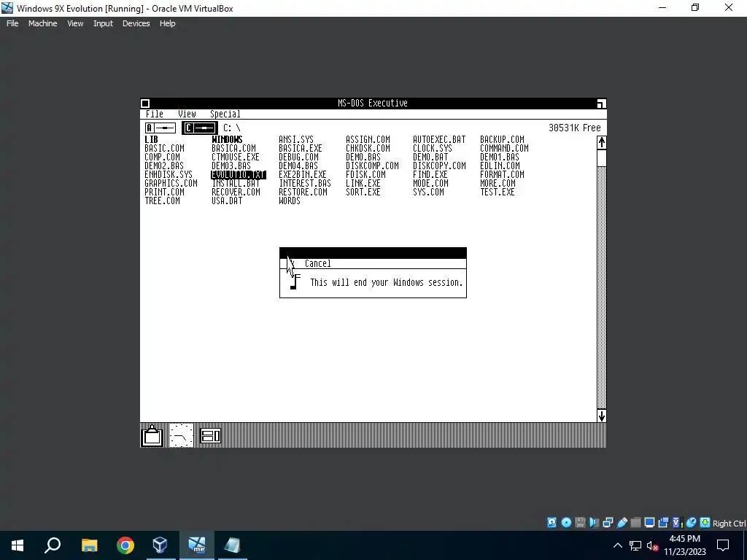Select the WINDOWS directory
Image resolution: width=747 pixels, height=560 pixels.
[227, 139]
